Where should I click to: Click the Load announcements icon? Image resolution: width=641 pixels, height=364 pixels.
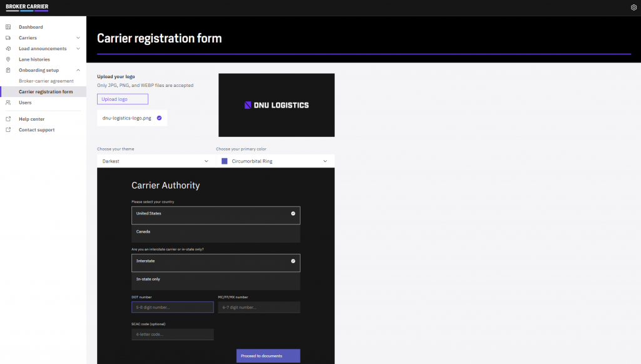pos(8,49)
